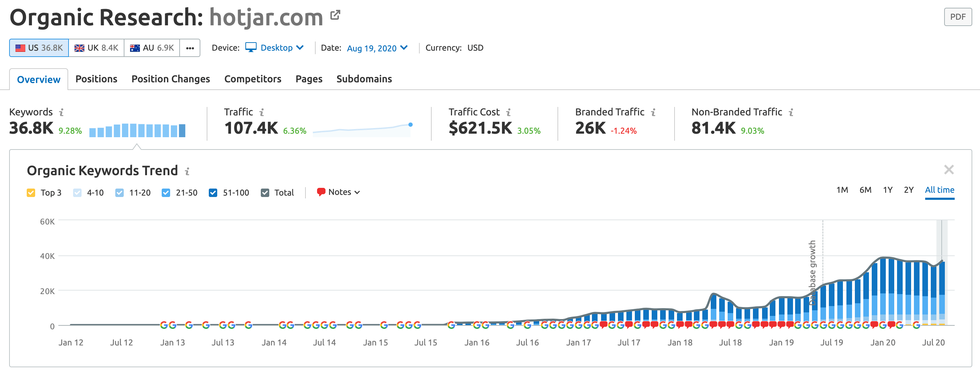This screenshot has height=375, width=980.
Task: Open more countries ellipsis menu
Action: click(x=190, y=48)
